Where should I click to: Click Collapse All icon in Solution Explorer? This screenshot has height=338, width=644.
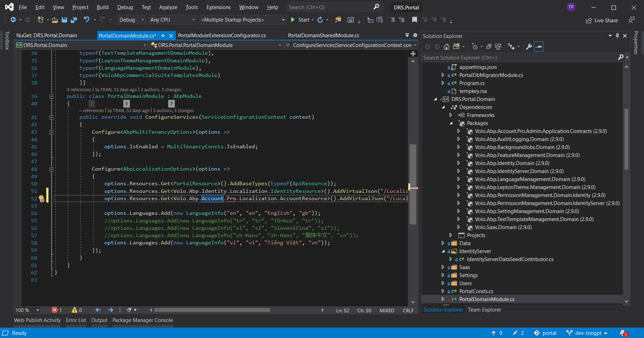click(489, 47)
